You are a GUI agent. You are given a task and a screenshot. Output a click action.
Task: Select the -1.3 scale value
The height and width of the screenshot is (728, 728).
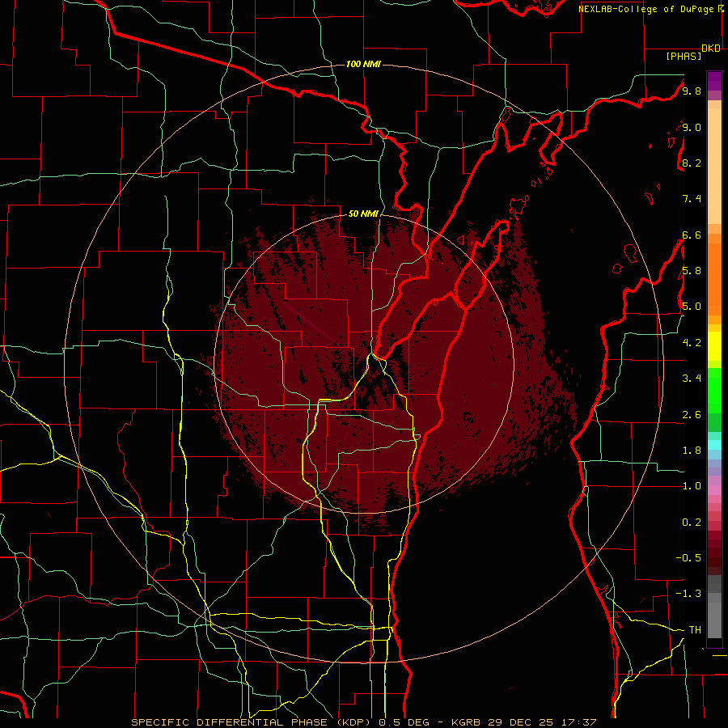click(688, 594)
